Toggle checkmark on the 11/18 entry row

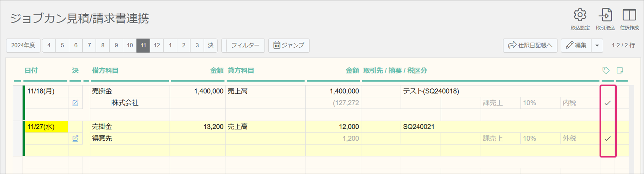608,103
